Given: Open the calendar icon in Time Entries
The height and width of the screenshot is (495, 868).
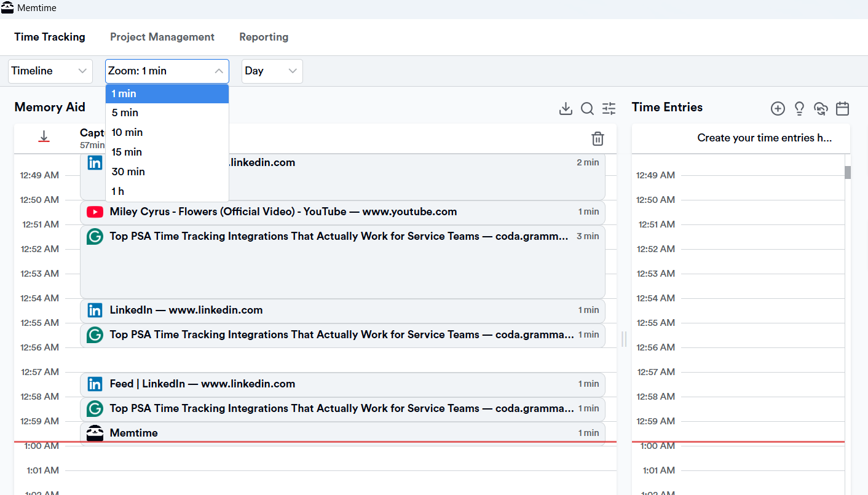Looking at the screenshot, I should [842, 108].
